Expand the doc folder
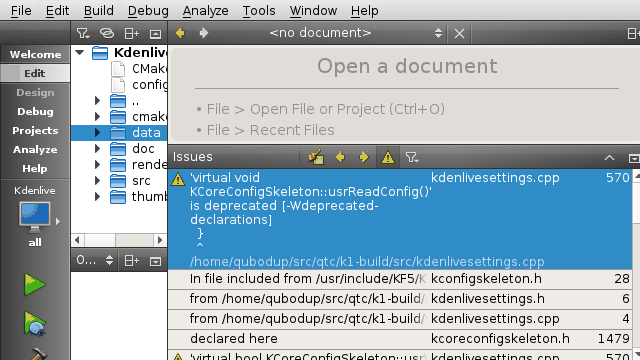This screenshot has width=640, height=360. pos(97,149)
